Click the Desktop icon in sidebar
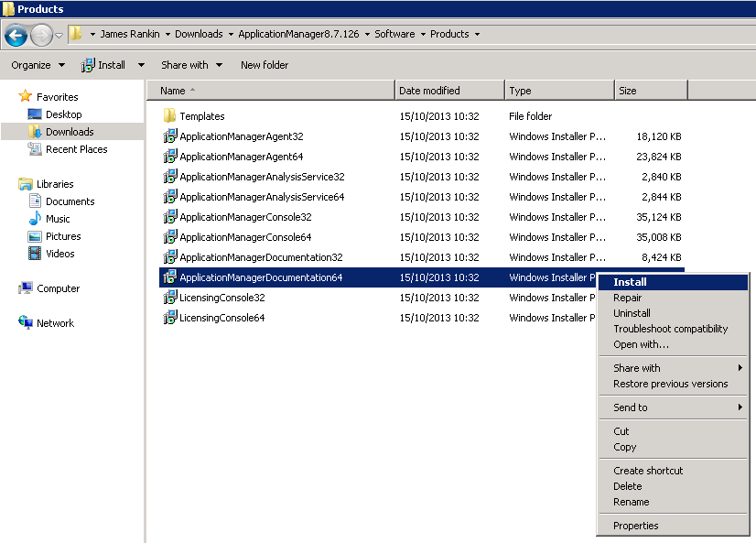The image size is (756, 543). point(35,114)
